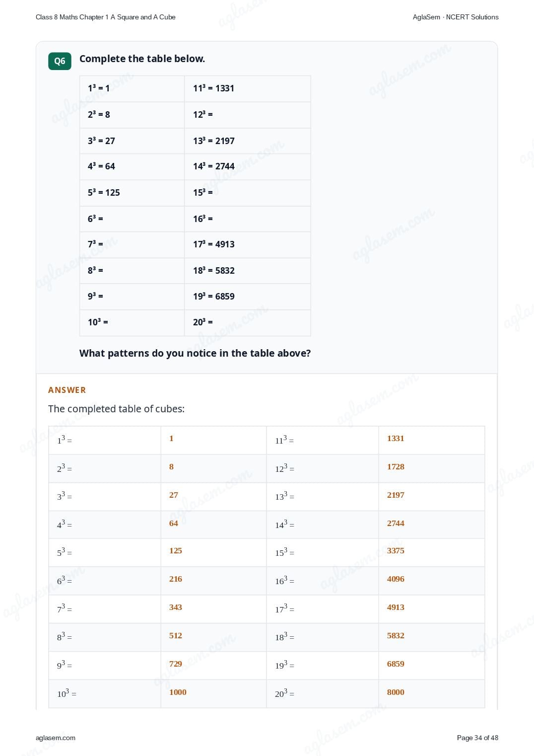Click answer value 729
The width and height of the screenshot is (534, 756).
click(x=176, y=664)
